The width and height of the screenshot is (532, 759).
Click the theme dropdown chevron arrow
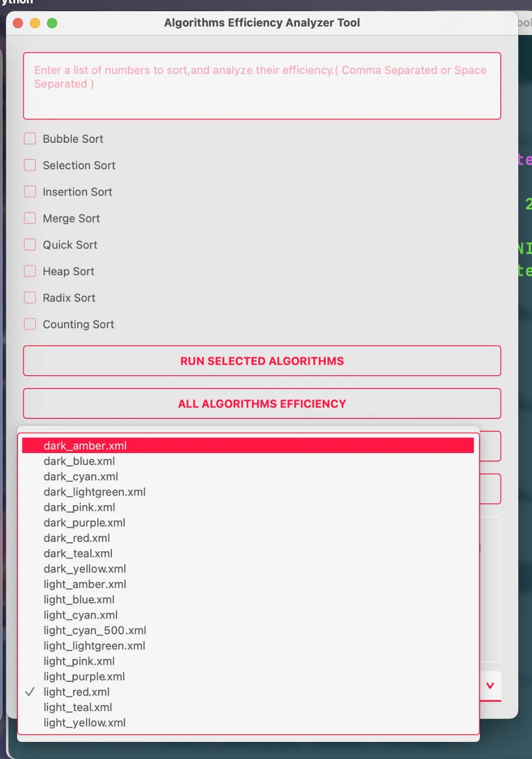490,685
